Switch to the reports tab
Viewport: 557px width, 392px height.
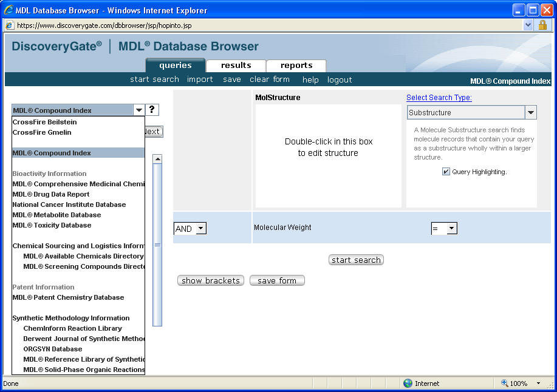296,66
